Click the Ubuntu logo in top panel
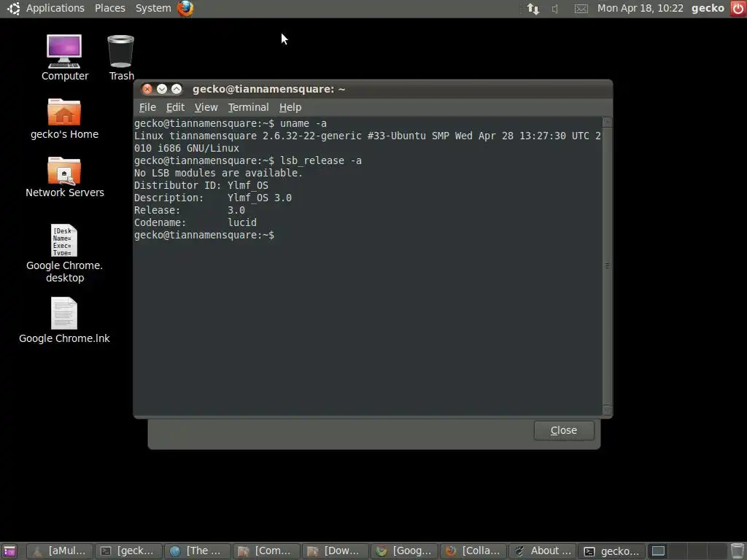The height and width of the screenshot is (560, 747). click(14, 8)
